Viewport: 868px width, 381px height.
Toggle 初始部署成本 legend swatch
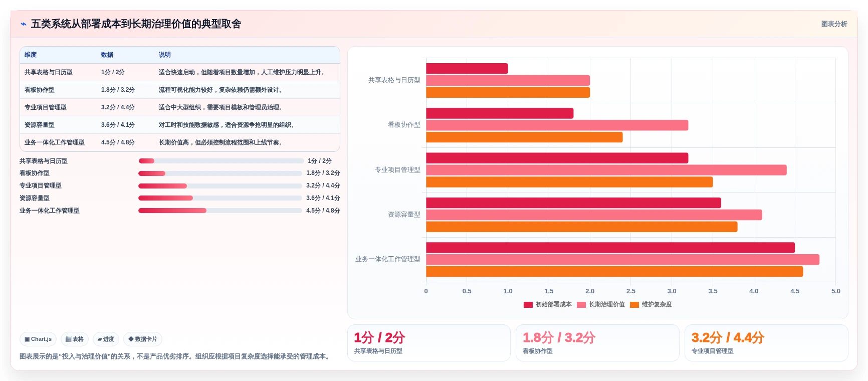pyautogui.click(x=528, y=305)
